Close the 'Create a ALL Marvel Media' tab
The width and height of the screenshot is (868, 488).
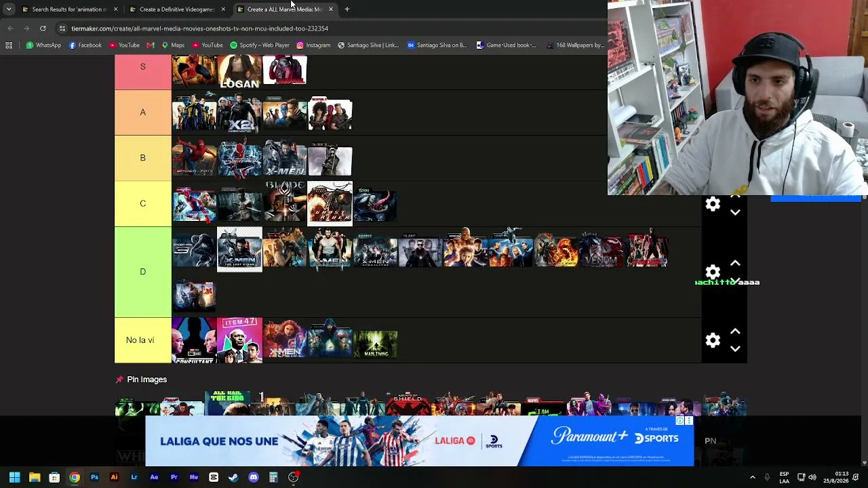pos(330,9)
